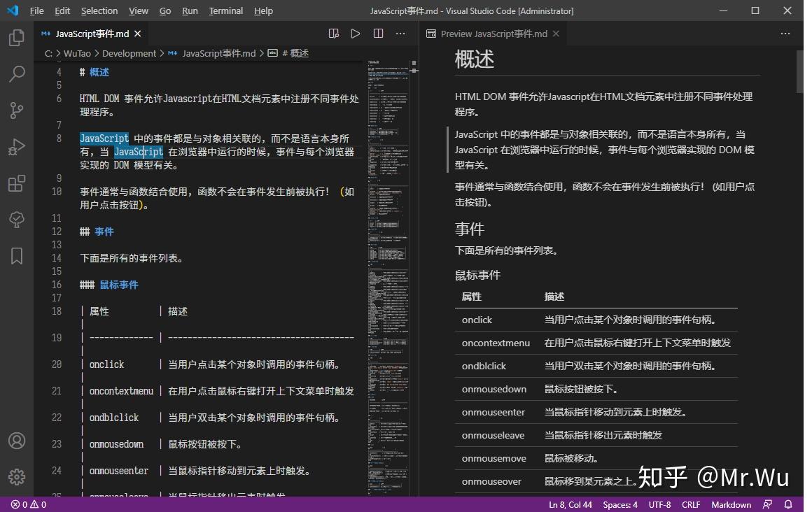Open the Manage settings gear
The image size is (812, 512).
tap(16, 476)
